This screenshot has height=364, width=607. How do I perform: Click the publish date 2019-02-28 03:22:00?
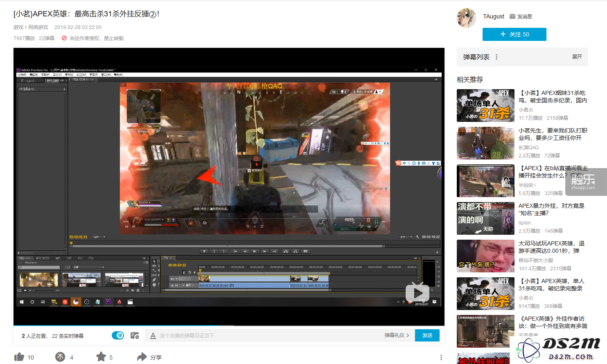pos(78,27)
